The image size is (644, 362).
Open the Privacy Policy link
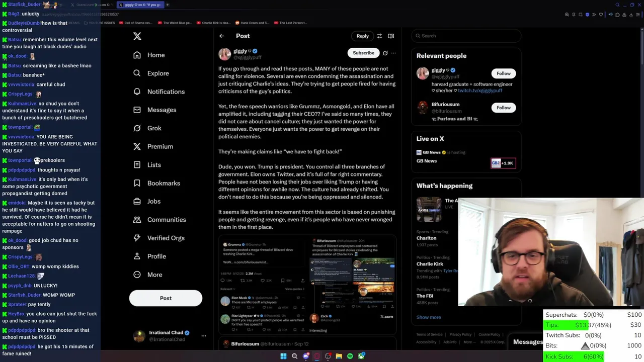(x=460, y=334)
